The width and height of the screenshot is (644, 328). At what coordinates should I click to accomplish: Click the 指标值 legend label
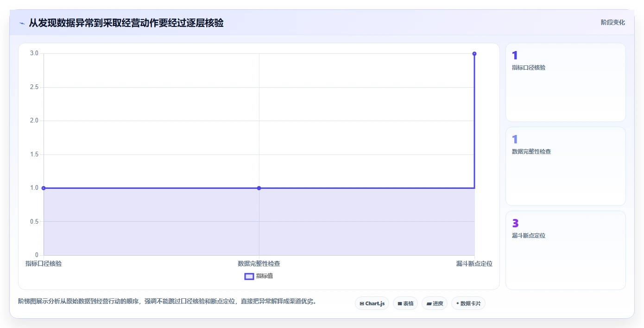265,276
